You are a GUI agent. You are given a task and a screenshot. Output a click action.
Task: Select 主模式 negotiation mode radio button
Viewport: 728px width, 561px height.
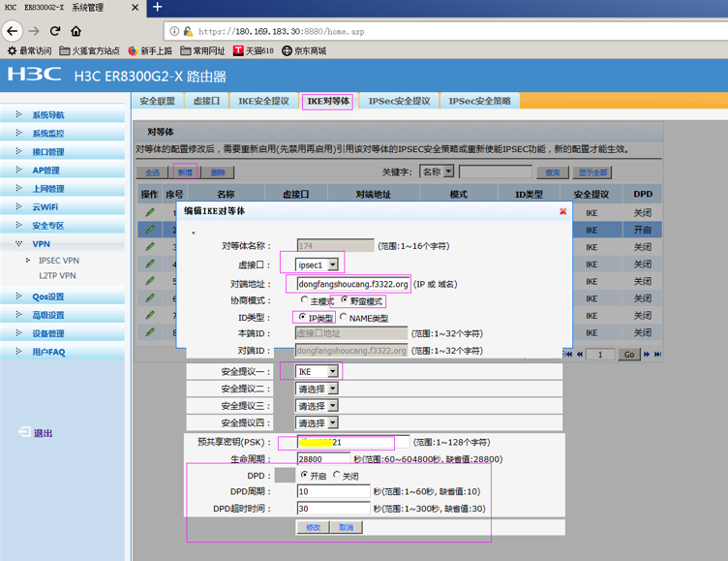tap(304, 301)
